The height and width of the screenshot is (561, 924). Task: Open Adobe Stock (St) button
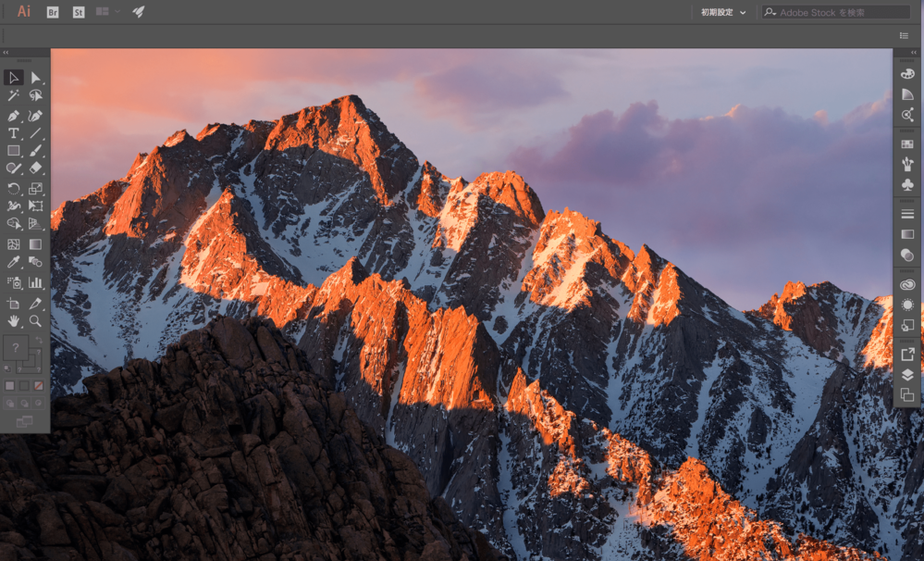pyautogui.click(x=79, y=12)
